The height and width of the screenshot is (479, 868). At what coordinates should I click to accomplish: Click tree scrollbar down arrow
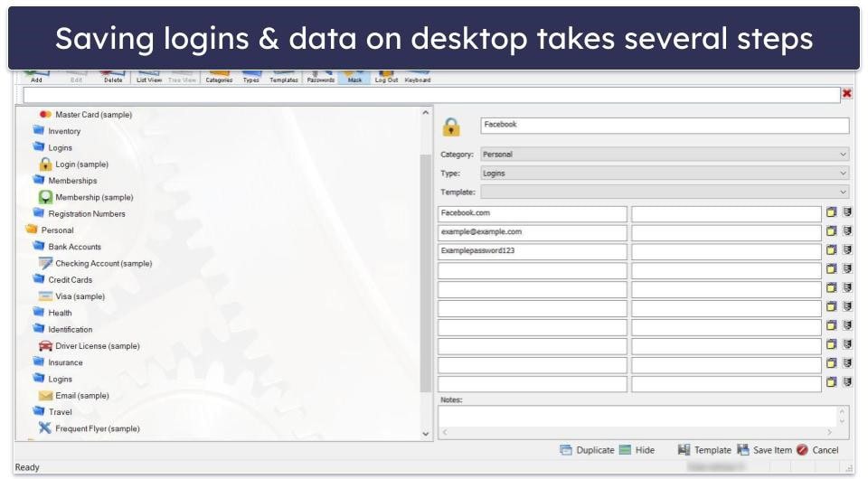coord(425,434)
